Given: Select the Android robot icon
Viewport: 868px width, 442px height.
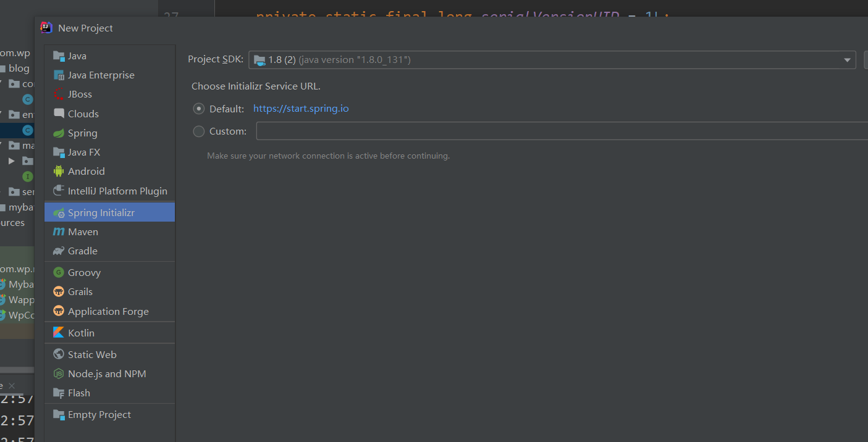Looking at the screenshot, I should click(x=59, y=171).
